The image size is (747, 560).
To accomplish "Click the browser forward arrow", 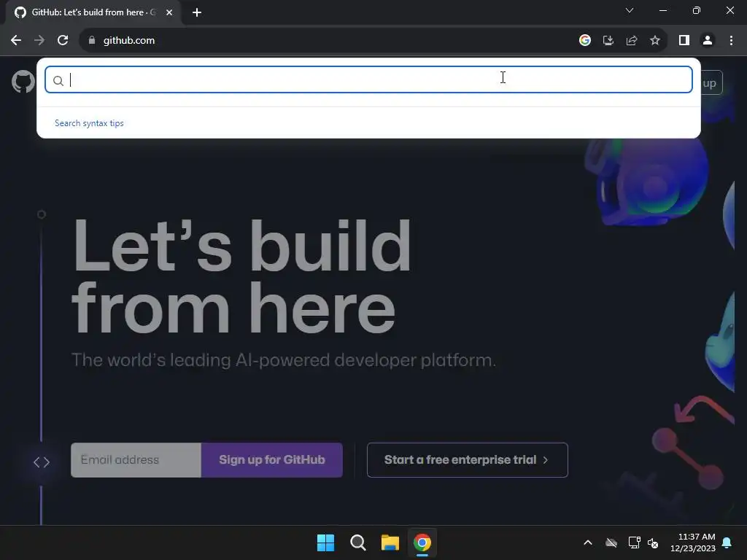I will point(39,41).
